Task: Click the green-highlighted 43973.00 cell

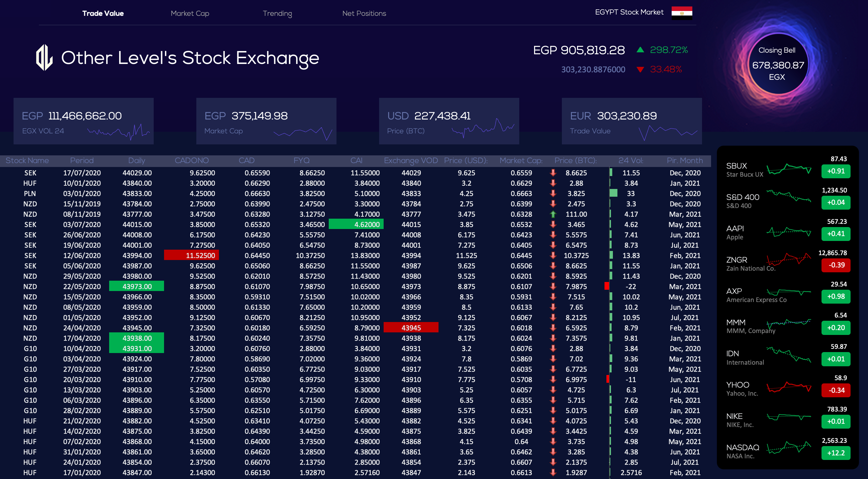Action: click(137, 286)
